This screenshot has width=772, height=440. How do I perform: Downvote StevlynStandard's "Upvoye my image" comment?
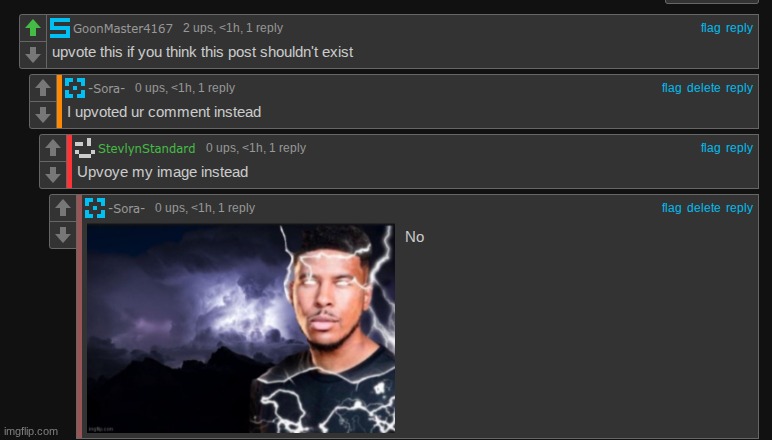53,174
